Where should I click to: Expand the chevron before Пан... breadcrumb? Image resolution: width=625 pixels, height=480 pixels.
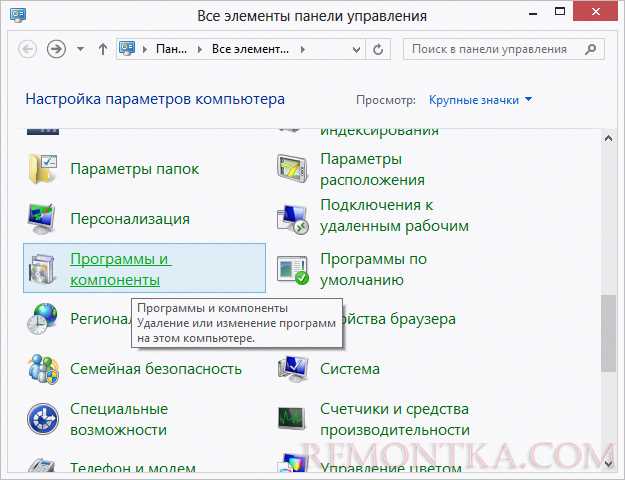pyautogui.click(x=145, y=49)
